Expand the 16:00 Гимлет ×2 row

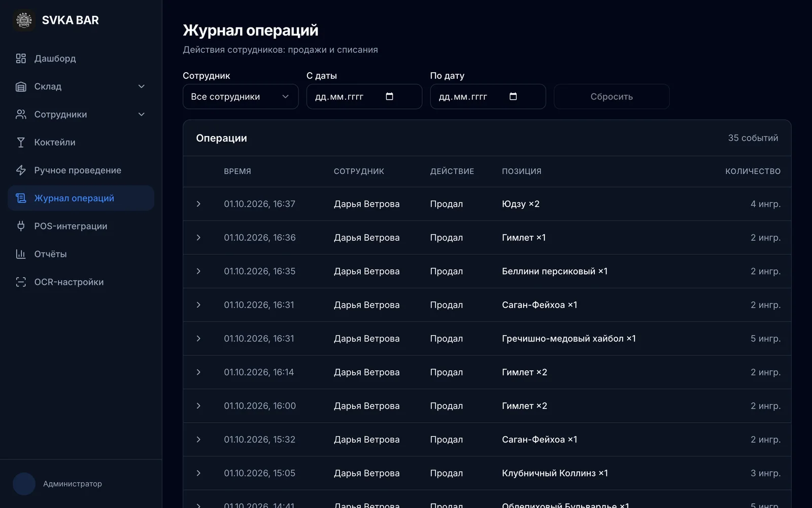tap(198, 406)
